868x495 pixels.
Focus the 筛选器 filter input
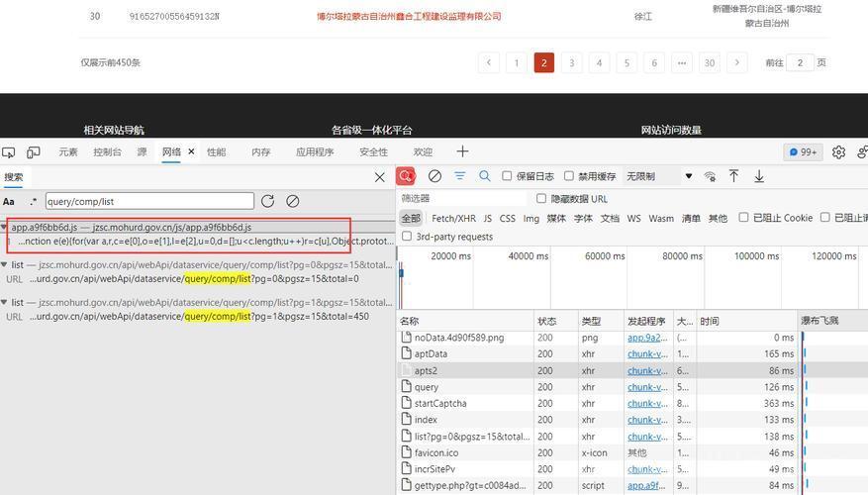tap(462, 198)
